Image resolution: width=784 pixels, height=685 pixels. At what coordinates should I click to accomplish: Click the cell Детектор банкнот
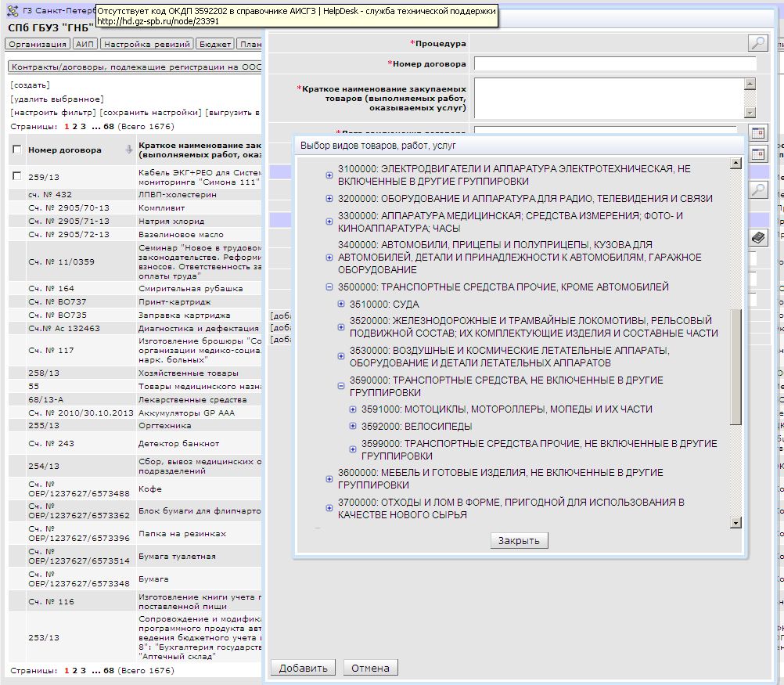tap(178, 443)
